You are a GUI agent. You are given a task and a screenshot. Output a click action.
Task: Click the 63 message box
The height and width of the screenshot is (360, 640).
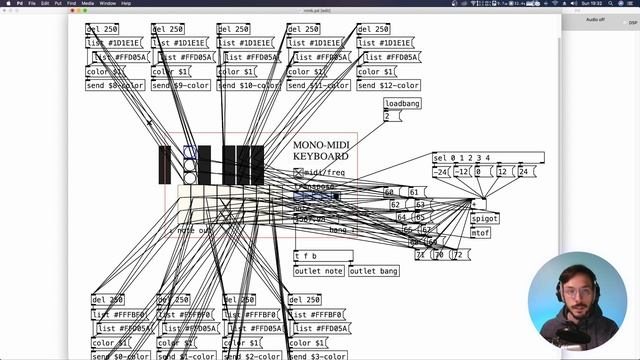[x=423, y=204]
